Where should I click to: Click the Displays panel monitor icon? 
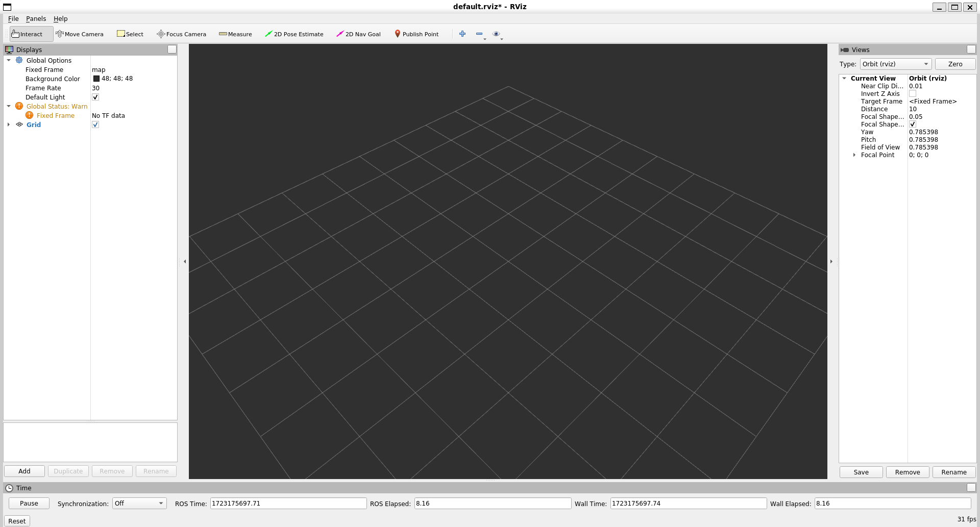click(9, 49)
